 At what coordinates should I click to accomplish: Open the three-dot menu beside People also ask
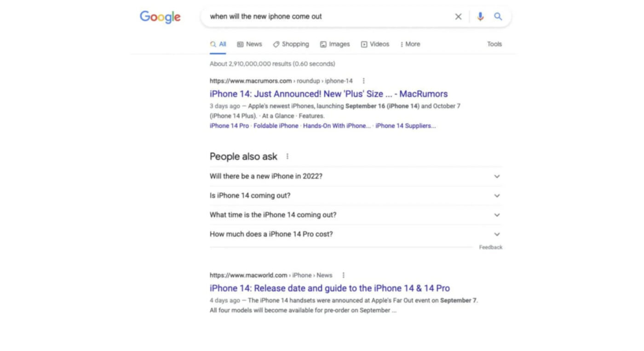[287, 156]
